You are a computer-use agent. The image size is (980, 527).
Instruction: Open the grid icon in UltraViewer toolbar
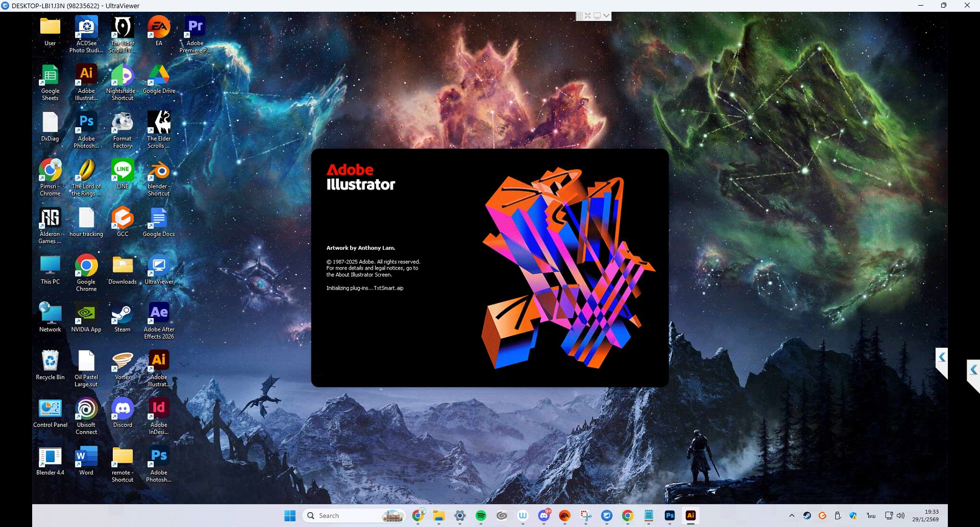coord(580,16)
